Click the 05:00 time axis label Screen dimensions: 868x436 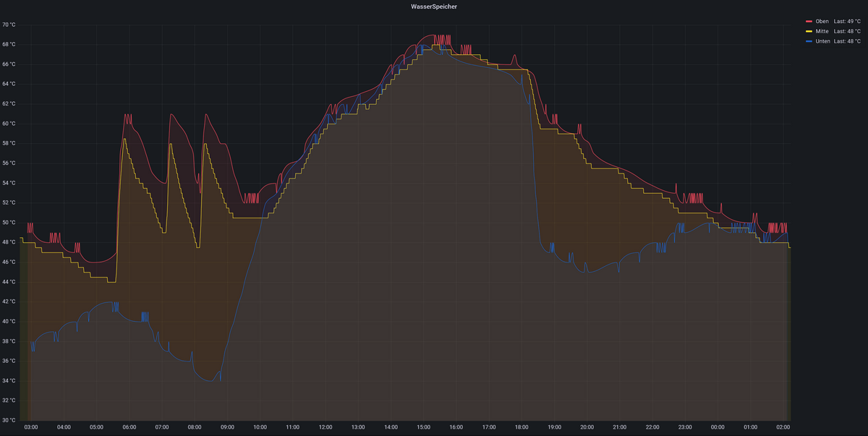96,427
